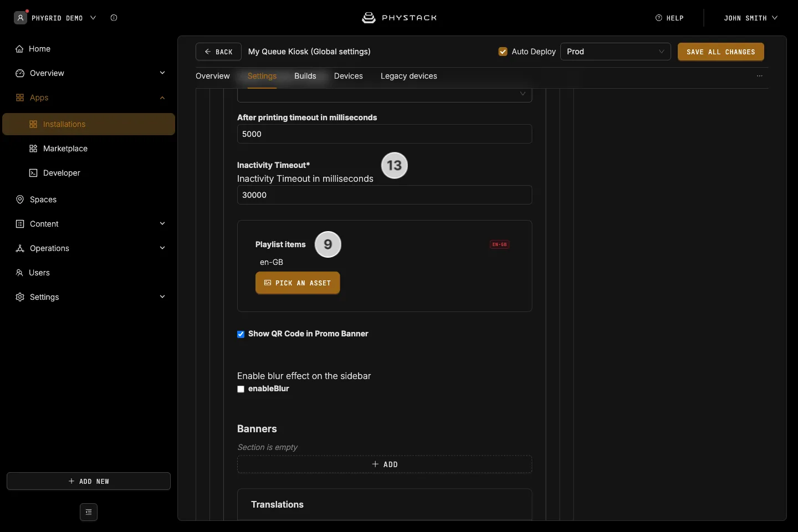This screenshot has height=532, width=798.
Task: Click Save All Changes
Action: 721,52
